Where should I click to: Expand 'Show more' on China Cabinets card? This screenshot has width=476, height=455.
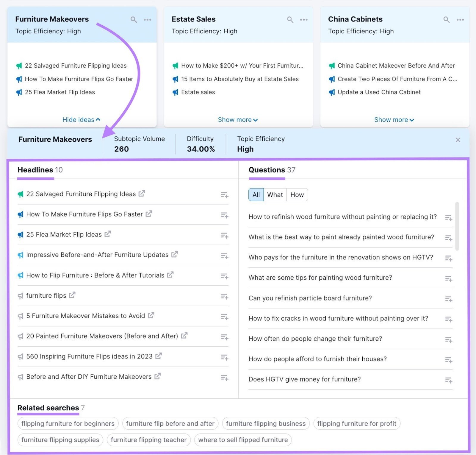pos(394,120)
